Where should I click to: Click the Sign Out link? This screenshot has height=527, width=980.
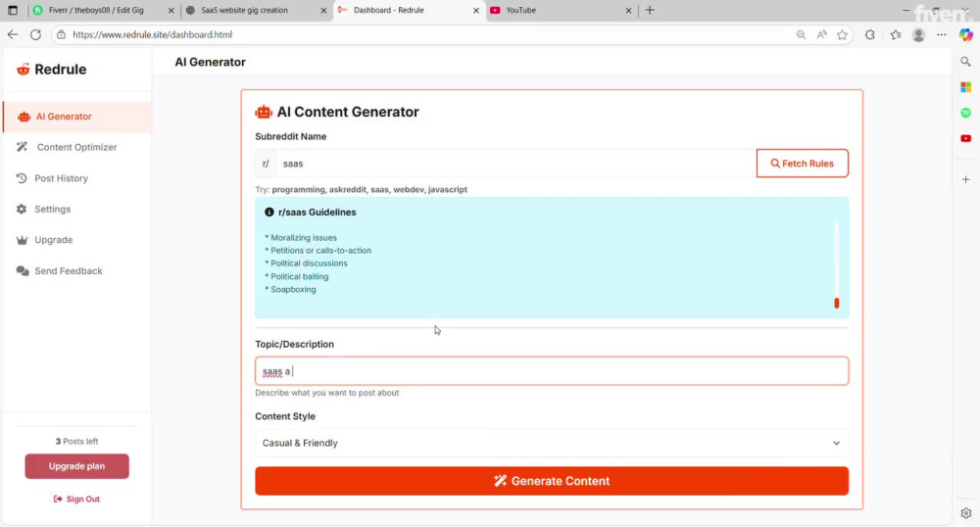coord(76,499)
